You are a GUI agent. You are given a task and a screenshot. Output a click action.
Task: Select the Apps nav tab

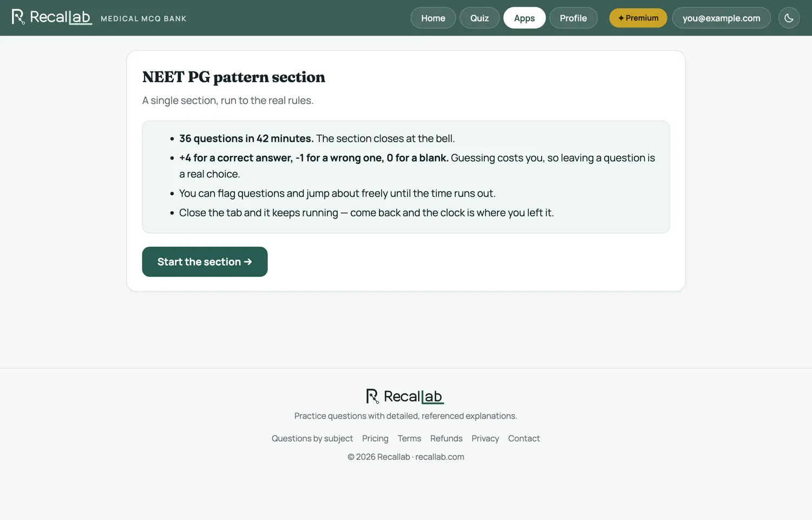point(525,18)
